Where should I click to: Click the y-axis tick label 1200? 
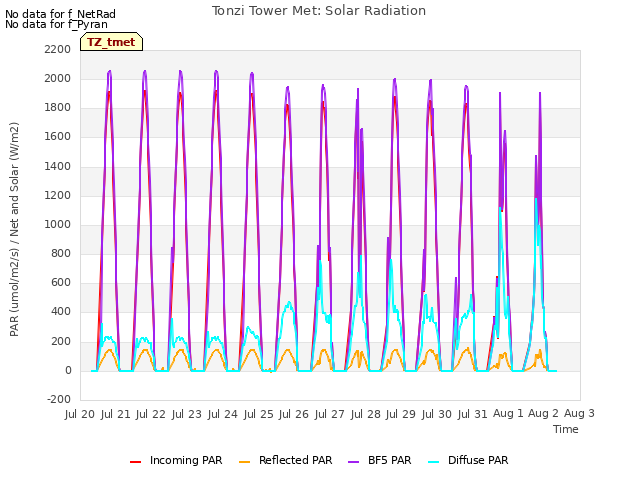[x=58, y=196]
